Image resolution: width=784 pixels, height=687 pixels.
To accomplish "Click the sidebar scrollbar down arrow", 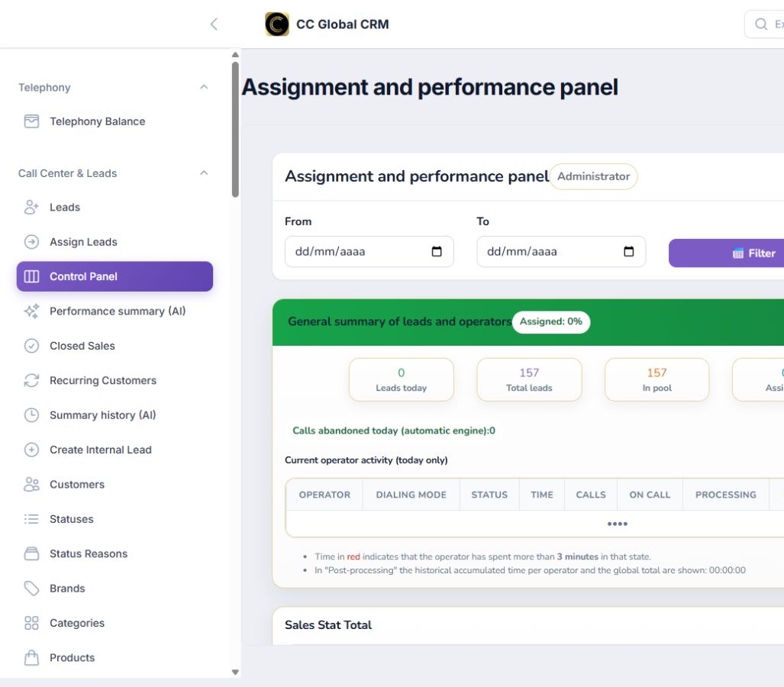I will click(235, 672).
